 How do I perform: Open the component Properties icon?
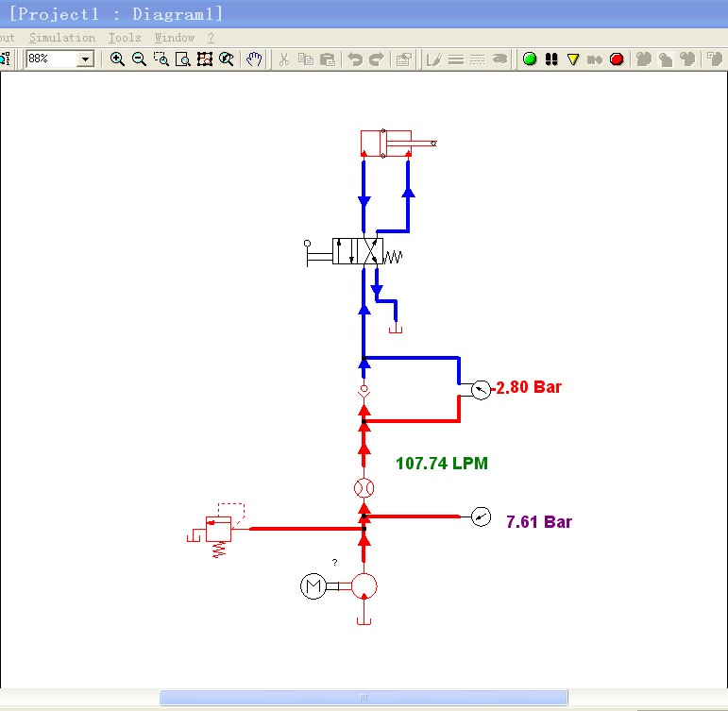404,59
